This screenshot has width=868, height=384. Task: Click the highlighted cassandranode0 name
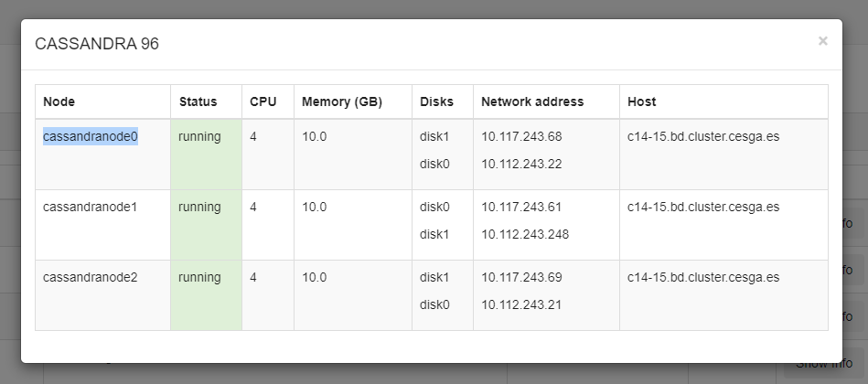(90, 136)
